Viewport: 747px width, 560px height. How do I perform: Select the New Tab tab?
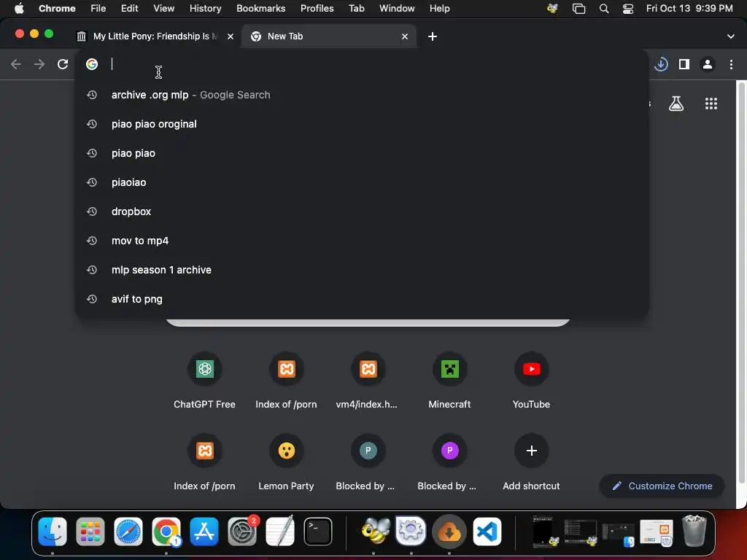tap(329, 36)
